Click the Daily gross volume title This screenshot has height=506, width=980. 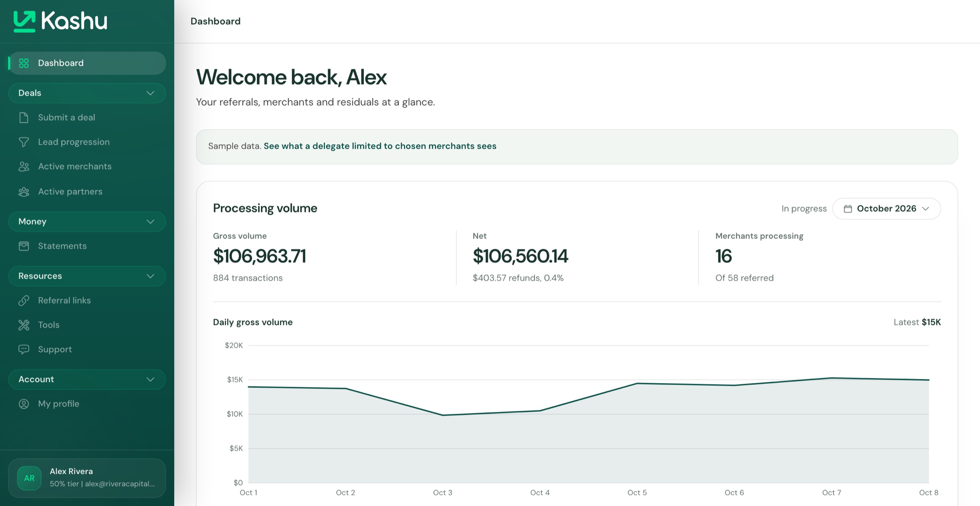pos(253,322)
